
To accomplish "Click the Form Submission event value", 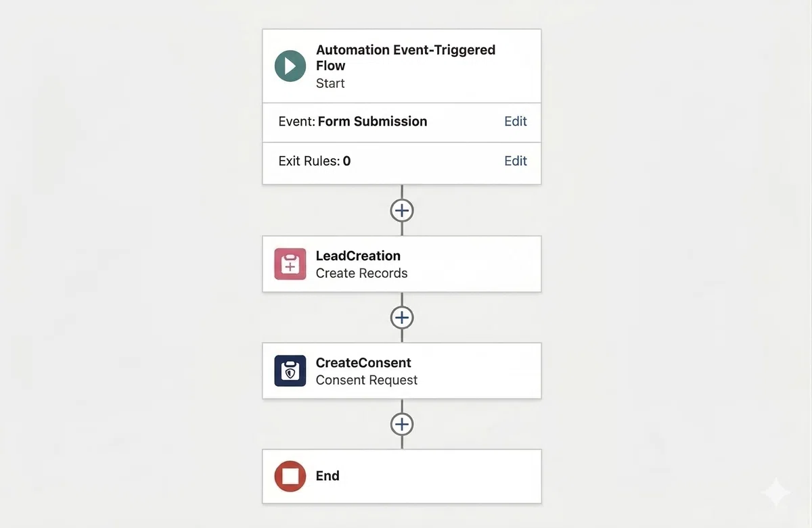I will pyautogui.click(x=372, y=122).
